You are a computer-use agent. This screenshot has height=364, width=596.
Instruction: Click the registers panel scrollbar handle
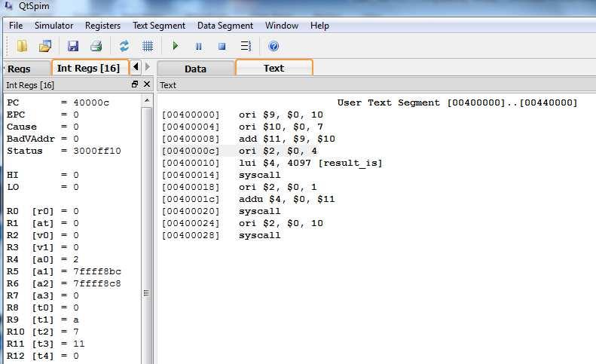[x=147, y=293]
